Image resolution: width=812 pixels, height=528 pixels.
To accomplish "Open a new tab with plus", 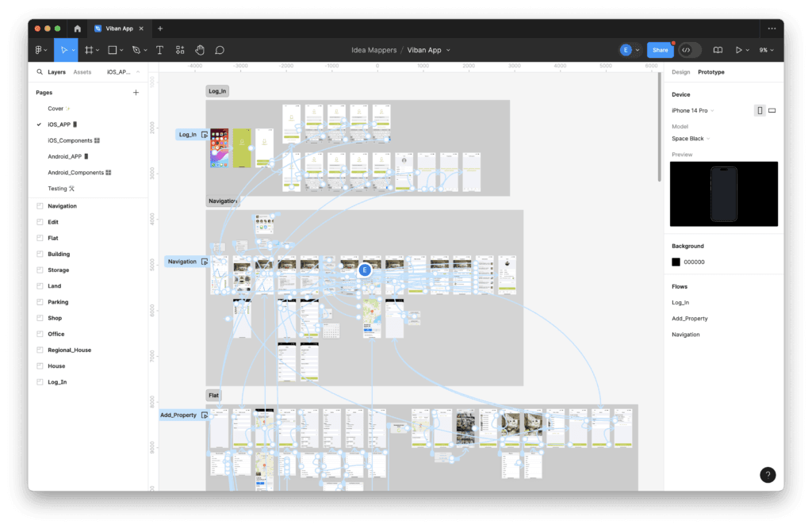I will 160,29.
